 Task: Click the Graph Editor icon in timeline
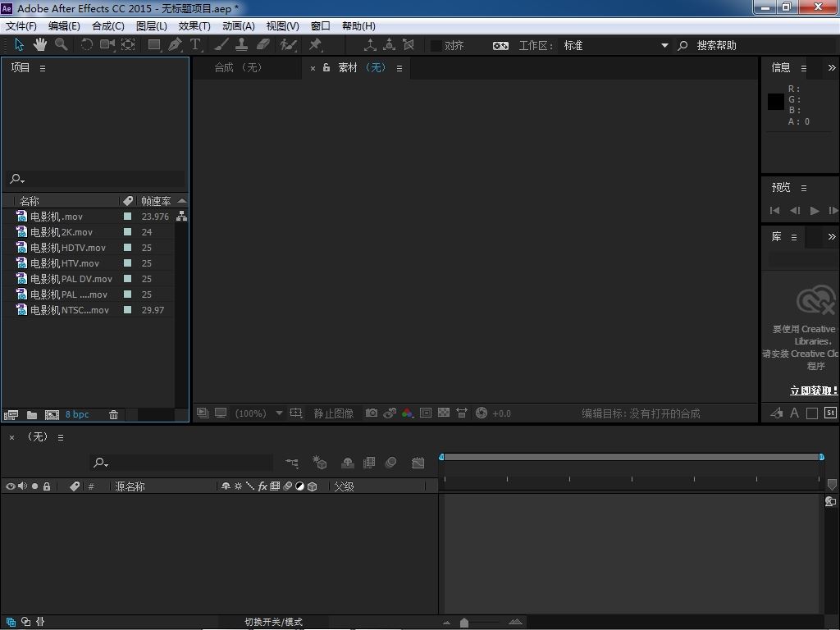(418, 463)
